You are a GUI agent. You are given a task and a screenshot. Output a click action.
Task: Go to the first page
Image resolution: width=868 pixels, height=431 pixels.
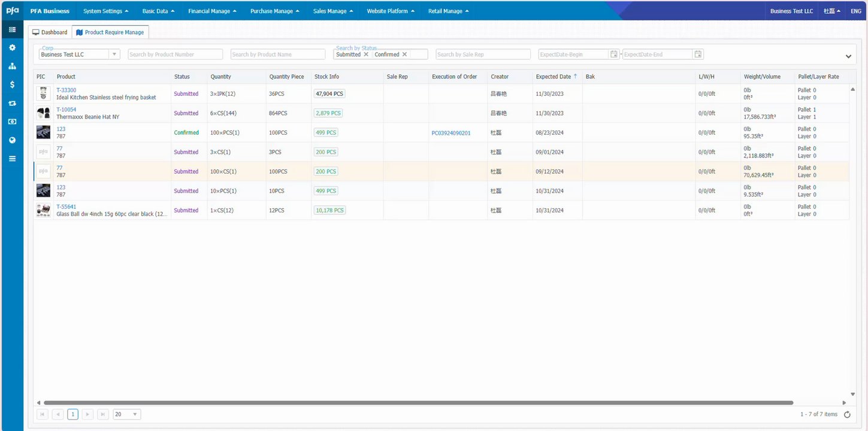point(43,414)
